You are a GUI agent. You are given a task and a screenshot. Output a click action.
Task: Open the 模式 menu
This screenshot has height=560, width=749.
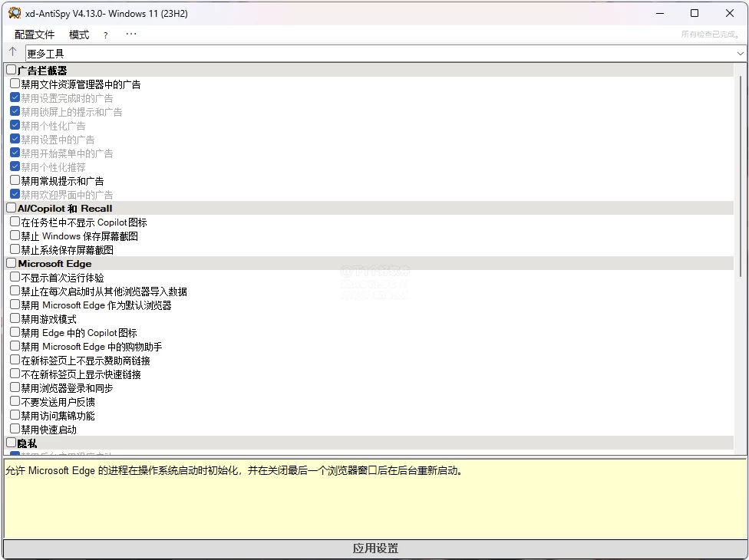[79, 35]
